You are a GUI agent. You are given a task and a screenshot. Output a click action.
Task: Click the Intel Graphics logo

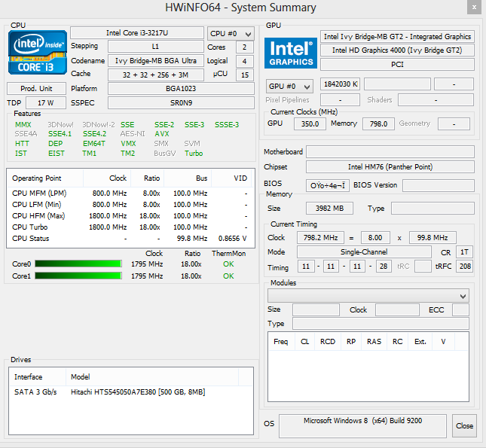(x=291, y=54)
